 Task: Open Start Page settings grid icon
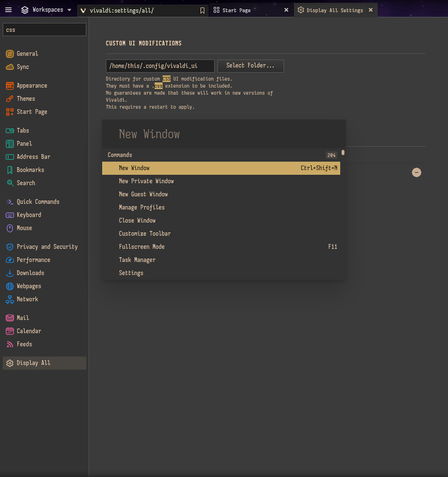pyautogui.click(x=10, y=112)
